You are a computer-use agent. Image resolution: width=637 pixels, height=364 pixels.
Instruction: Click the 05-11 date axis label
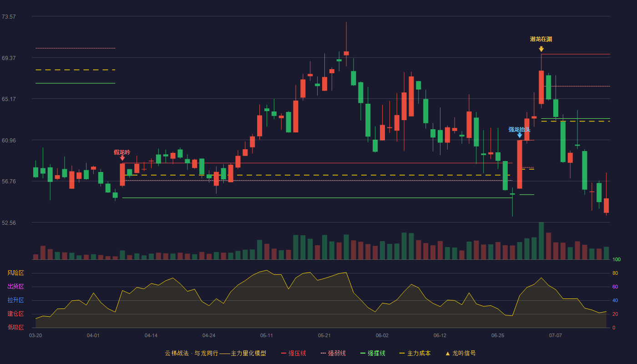coord(267,335)
